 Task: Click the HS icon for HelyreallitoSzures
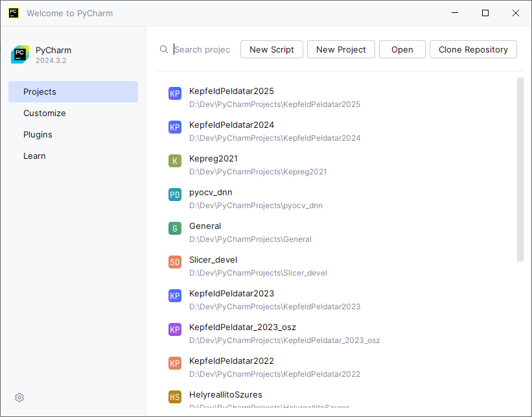coord(175,397)
